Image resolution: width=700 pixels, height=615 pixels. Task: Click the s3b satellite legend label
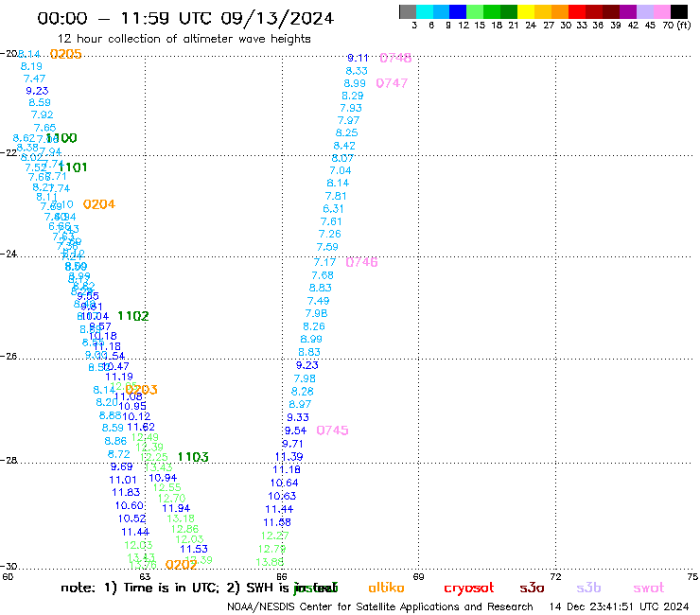click(x=588, y=588)
